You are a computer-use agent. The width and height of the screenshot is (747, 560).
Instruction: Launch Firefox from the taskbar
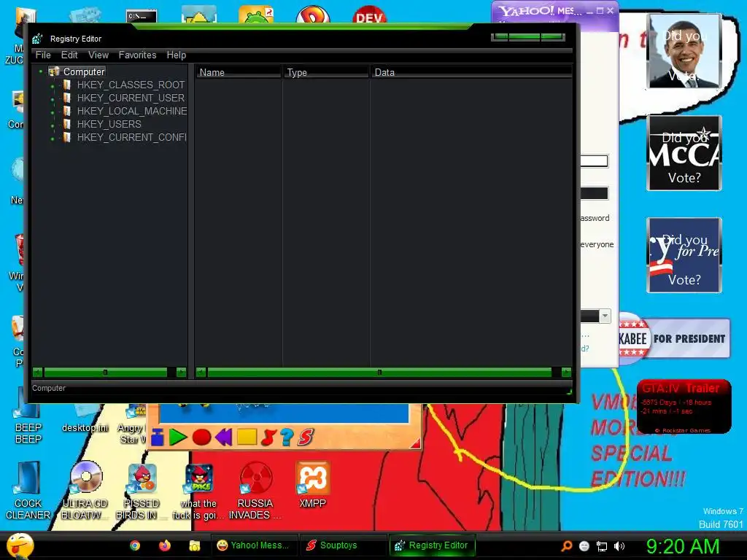165,545
